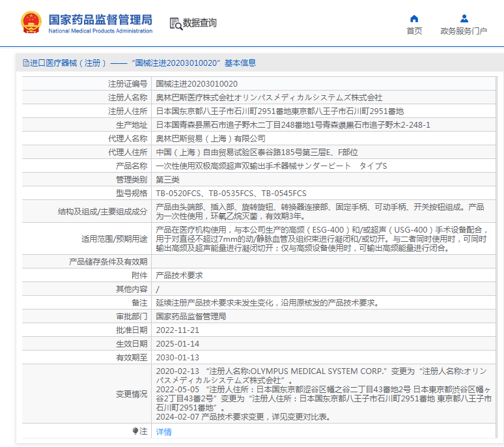Click the 政务服务门户 user icon
Viewport: 504px width, 447px height.
pos(464,19)
